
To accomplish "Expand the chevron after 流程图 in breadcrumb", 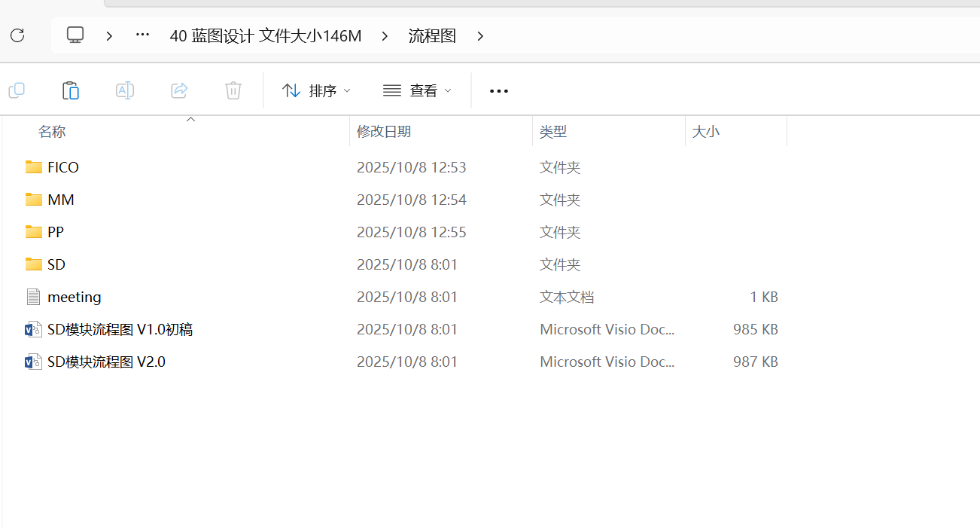I will pyautogui.click(x=481, y=36).
